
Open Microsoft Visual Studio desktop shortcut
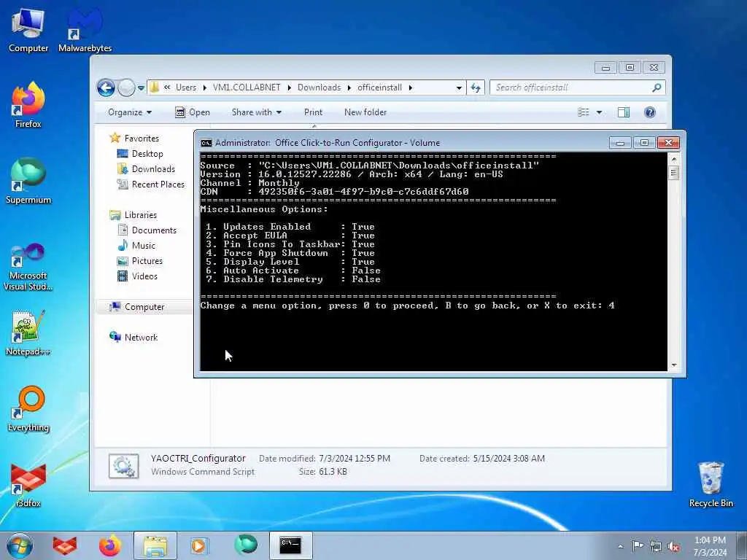coord(28,267)
